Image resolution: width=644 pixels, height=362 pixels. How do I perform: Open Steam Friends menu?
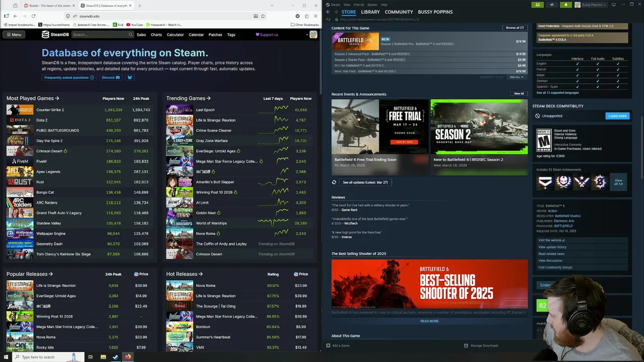pos(359,5)
